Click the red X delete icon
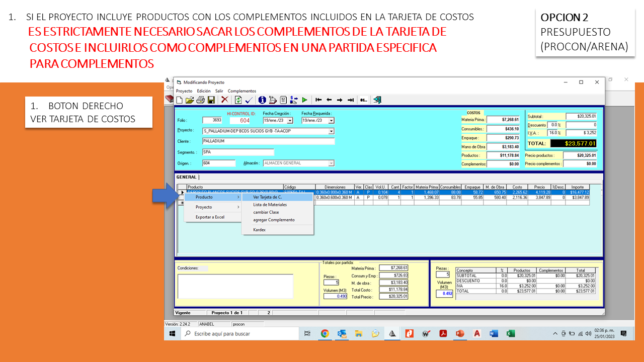The width and height of the screenshot is (644, 362). (x=225, y=100)
